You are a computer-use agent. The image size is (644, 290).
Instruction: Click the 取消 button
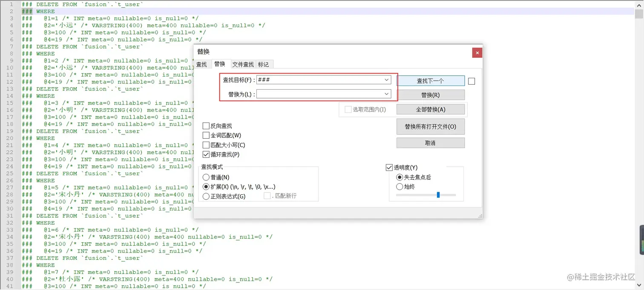point(430,142)
